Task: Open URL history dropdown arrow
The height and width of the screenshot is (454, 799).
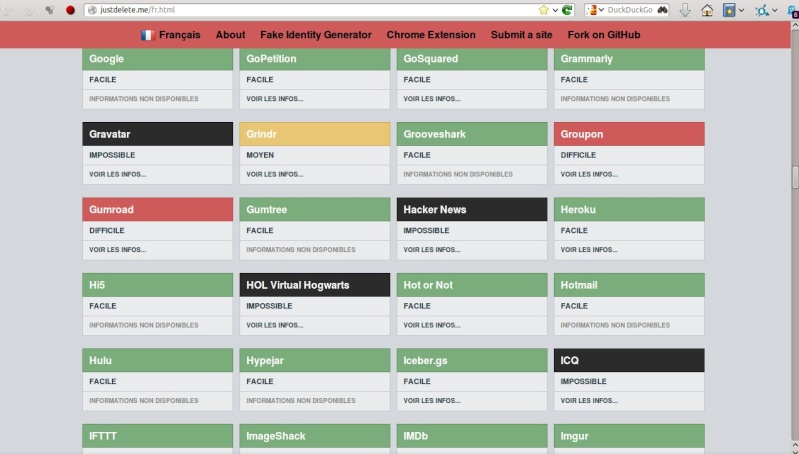Action: tap(555, 10)
